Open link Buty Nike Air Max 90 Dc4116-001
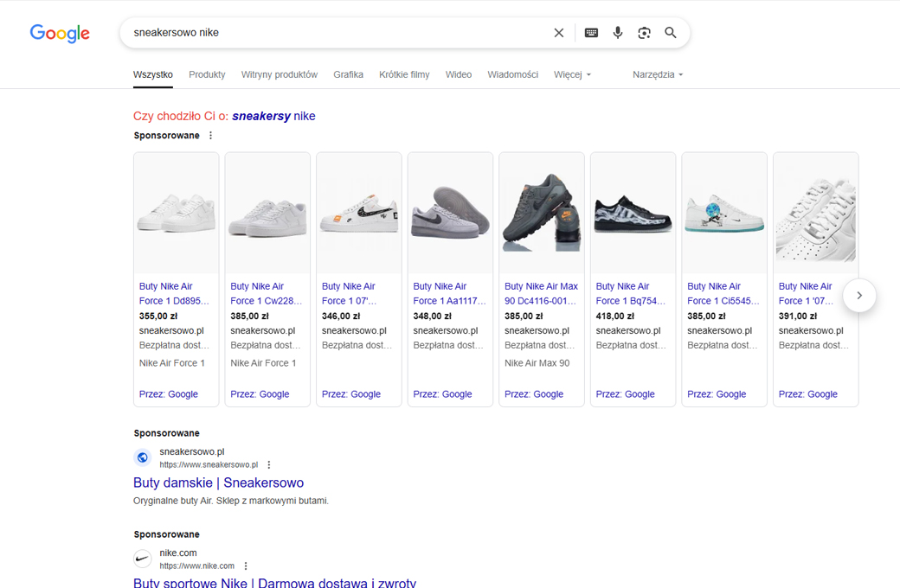 pyautogui.click(x=541, y=293)
